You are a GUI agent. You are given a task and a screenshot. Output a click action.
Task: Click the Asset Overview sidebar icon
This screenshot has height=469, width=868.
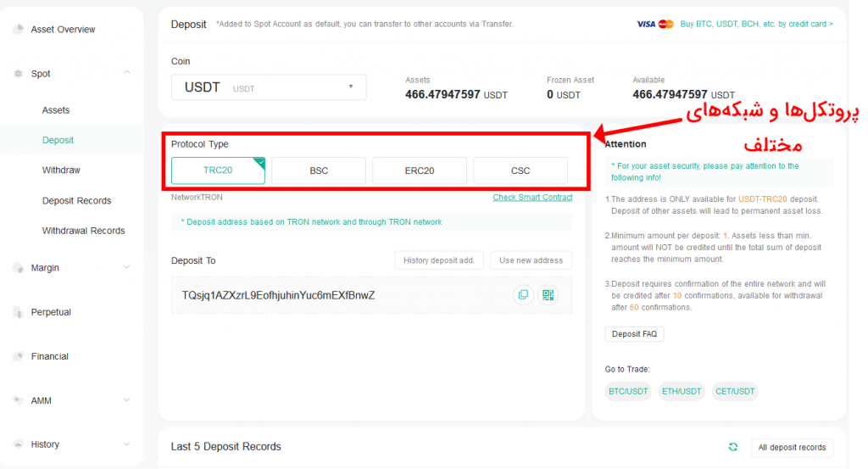tap(19, 30)
